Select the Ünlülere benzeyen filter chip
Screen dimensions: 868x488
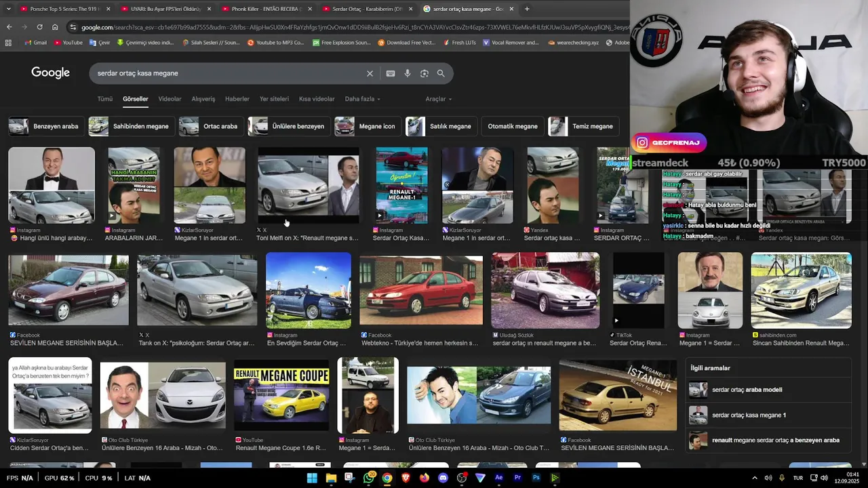(289, 126)
